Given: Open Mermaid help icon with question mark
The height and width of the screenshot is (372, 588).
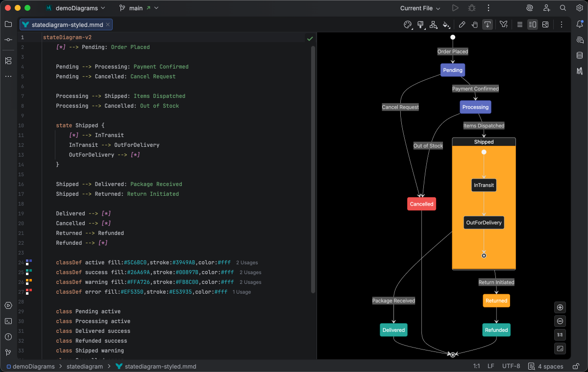Looking at the screenshot, I should [504, 24].
